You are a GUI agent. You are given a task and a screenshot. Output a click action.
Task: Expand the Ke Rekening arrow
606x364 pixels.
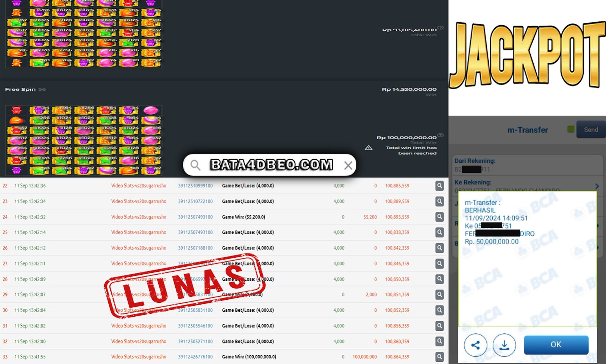(597, 186)
